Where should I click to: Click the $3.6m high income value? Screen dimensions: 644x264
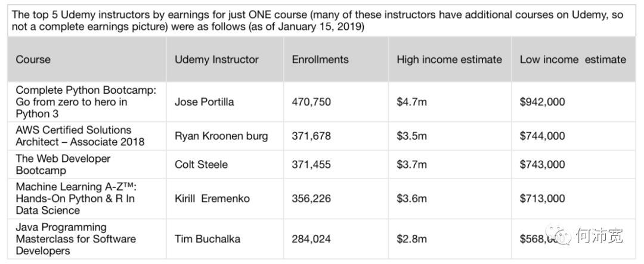pos(411,199)
